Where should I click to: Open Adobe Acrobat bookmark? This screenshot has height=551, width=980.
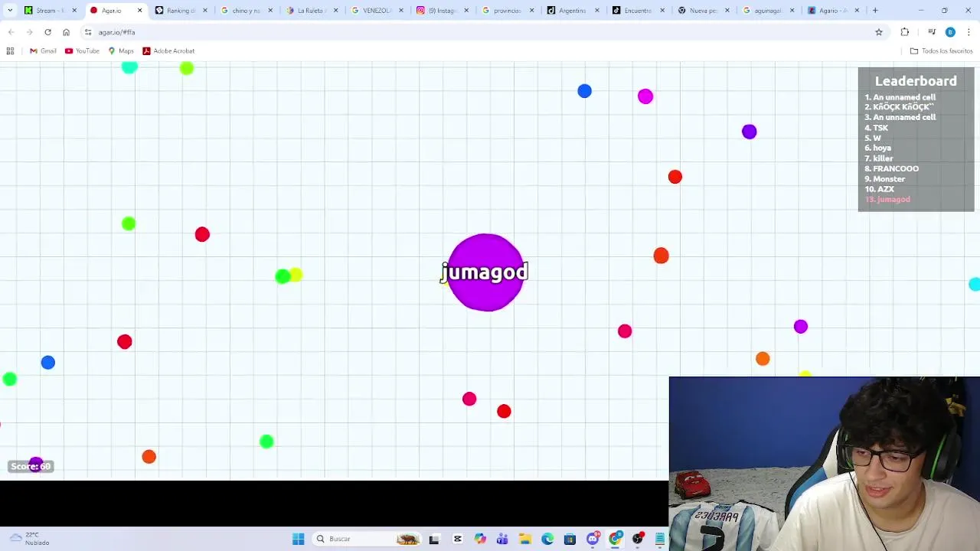pos(168,51)
